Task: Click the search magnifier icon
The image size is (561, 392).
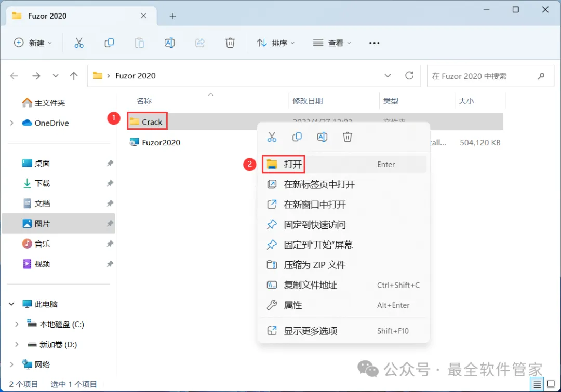Action: coord(541,76)
